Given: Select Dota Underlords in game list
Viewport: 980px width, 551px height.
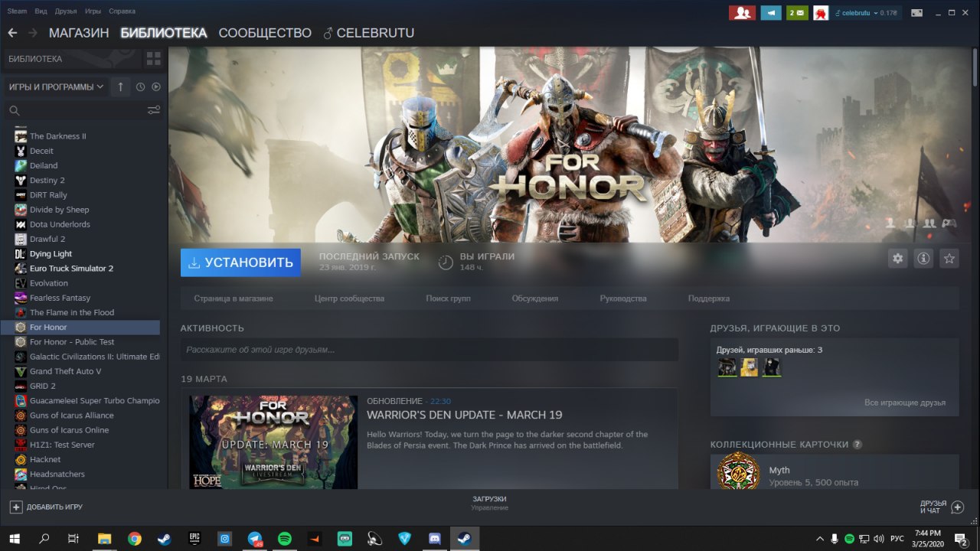Looking at the screenshot, I should point(60,224).
